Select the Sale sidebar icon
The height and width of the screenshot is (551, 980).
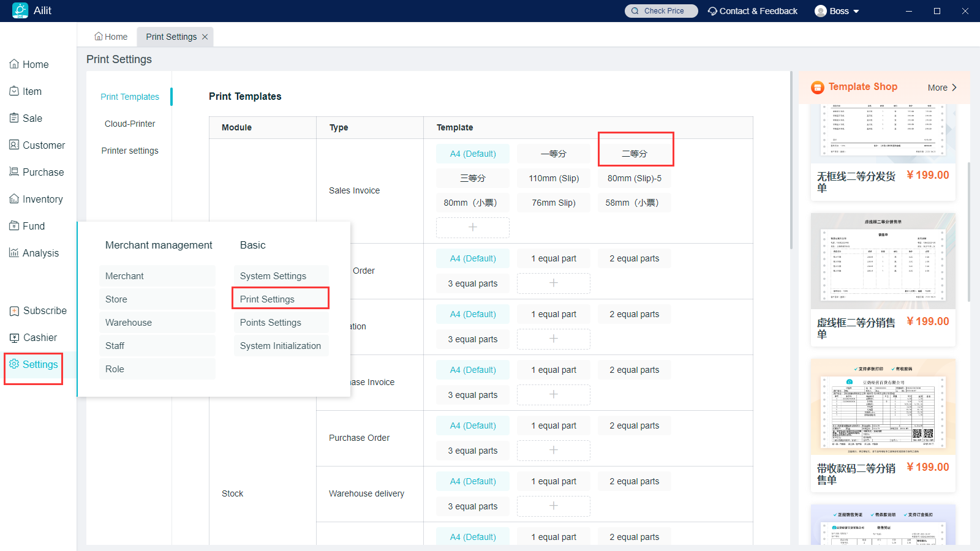click(14, 118)
